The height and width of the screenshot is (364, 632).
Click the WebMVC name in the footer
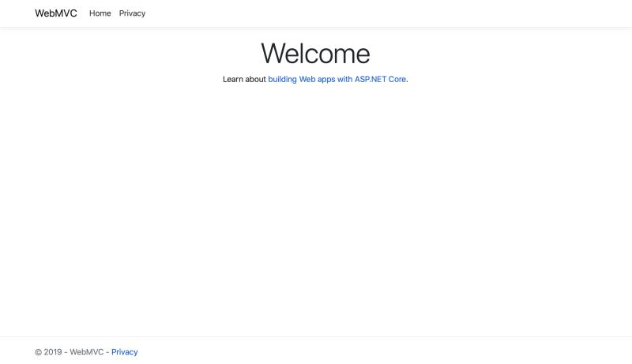click(86, 352)
